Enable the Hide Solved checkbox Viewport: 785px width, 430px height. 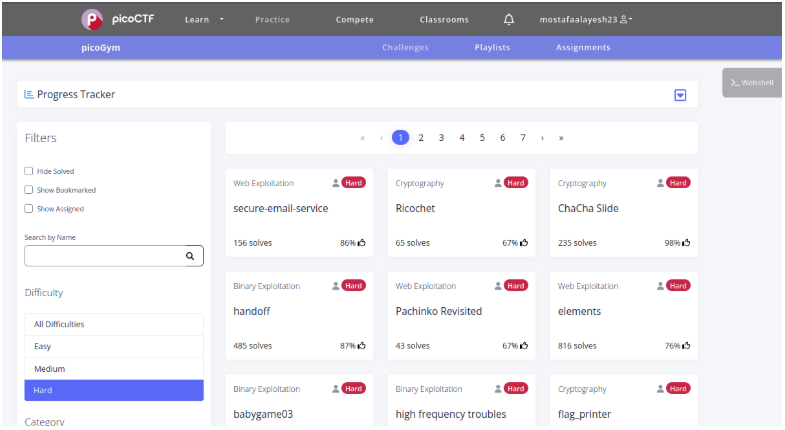coord(29,171)
